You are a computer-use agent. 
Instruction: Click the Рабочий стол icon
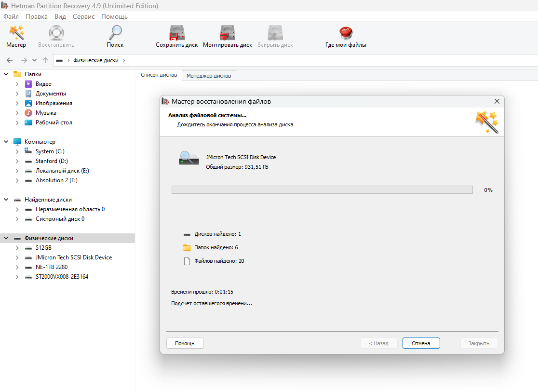click(28, 122)
